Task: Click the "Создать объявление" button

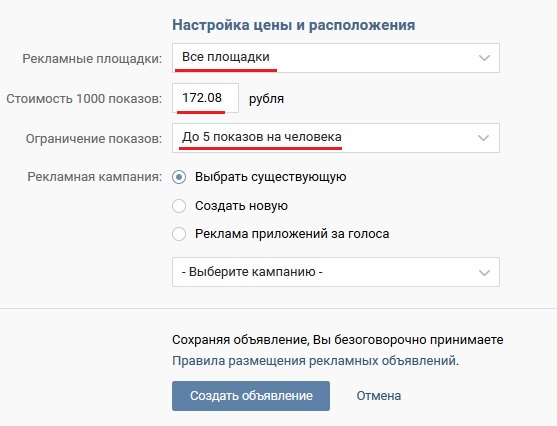Action: coord(251,396)
